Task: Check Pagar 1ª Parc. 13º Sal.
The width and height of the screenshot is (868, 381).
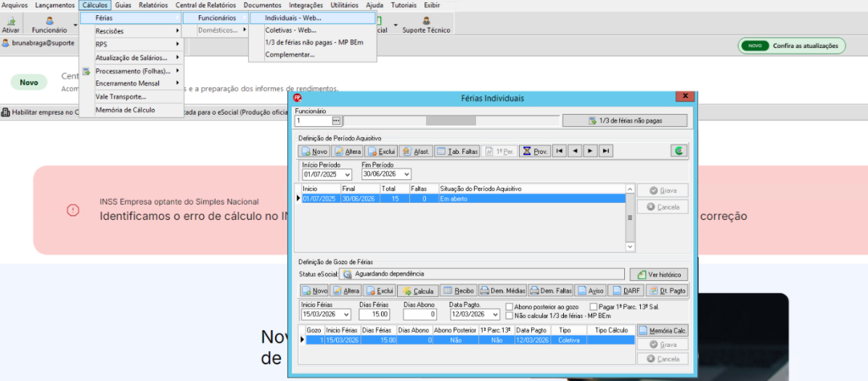Action: click(x=594, y=307)
